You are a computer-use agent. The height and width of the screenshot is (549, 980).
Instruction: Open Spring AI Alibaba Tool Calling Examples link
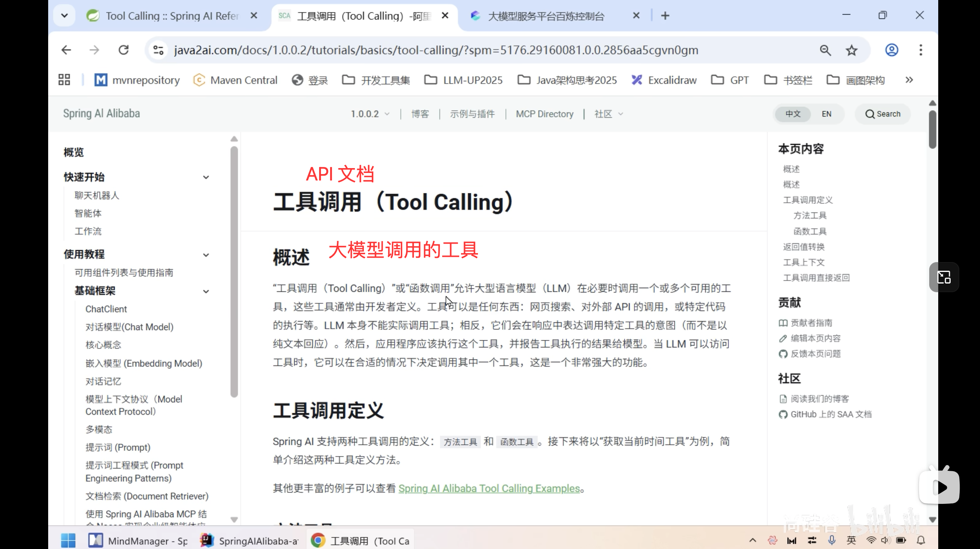pyautogui.click(x=489, y=488)
